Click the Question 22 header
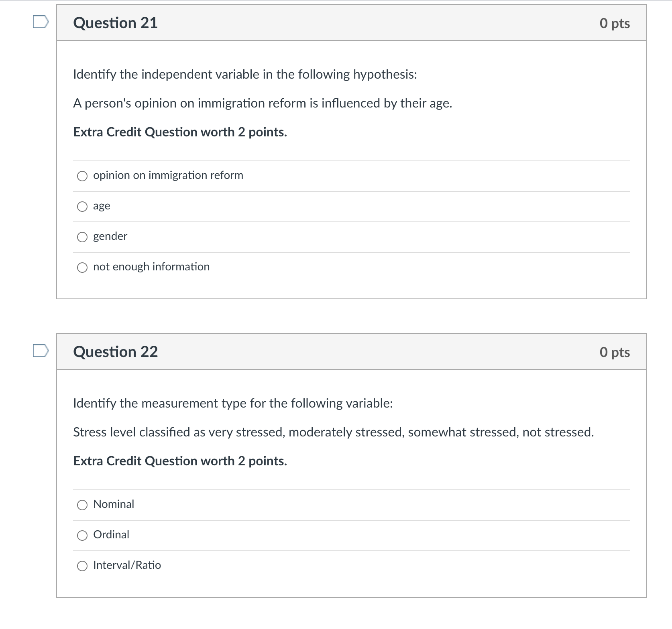This screenshot has width=672, height=629. click(115, 352)
